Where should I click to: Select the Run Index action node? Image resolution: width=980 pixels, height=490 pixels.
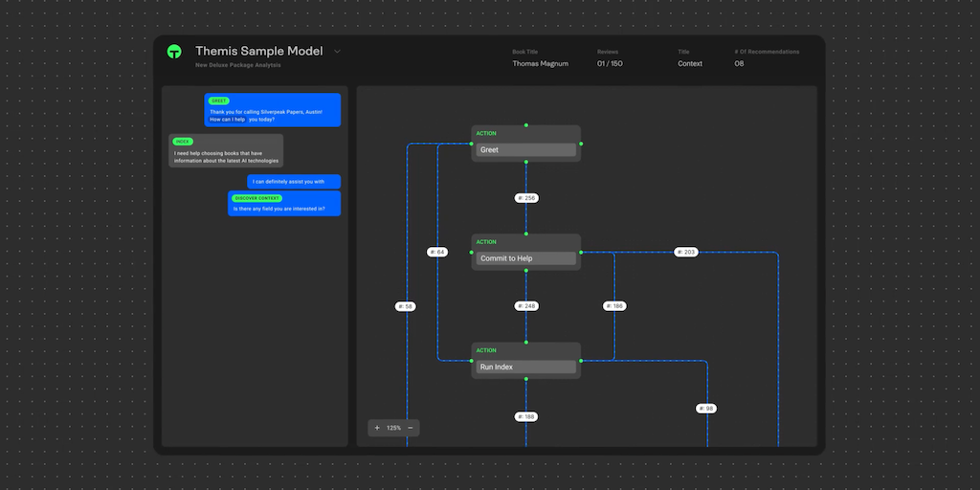point(525,367)
